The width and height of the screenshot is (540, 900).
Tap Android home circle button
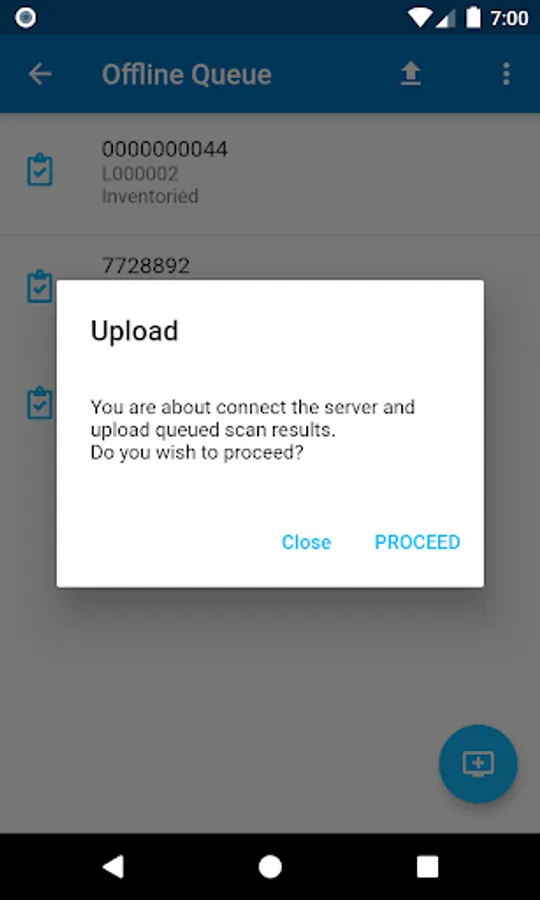270,866
